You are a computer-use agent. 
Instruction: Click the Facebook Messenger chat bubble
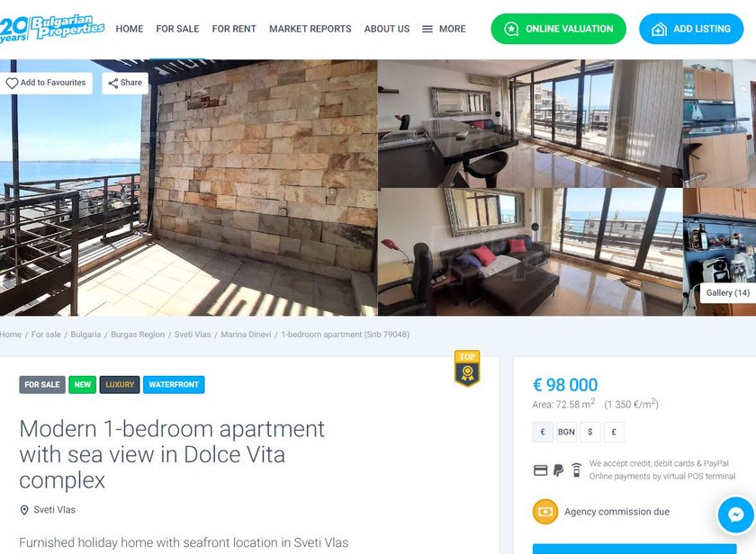click(736, 514)
